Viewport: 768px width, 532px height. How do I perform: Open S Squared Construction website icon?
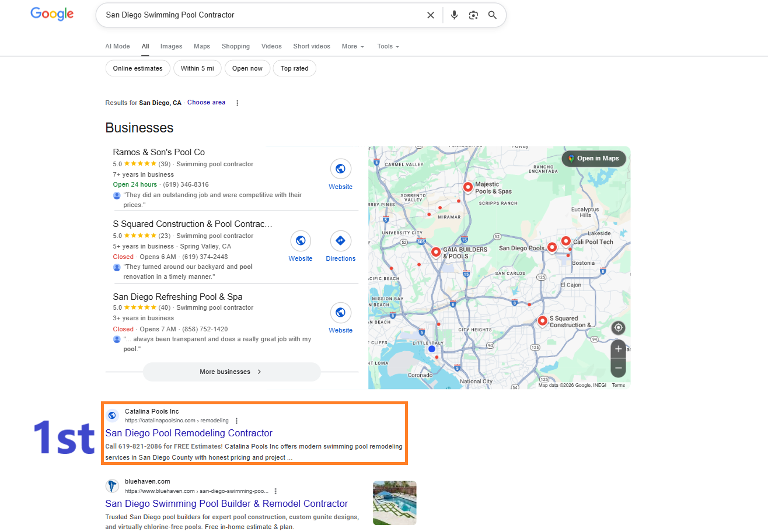pos(301,241)
